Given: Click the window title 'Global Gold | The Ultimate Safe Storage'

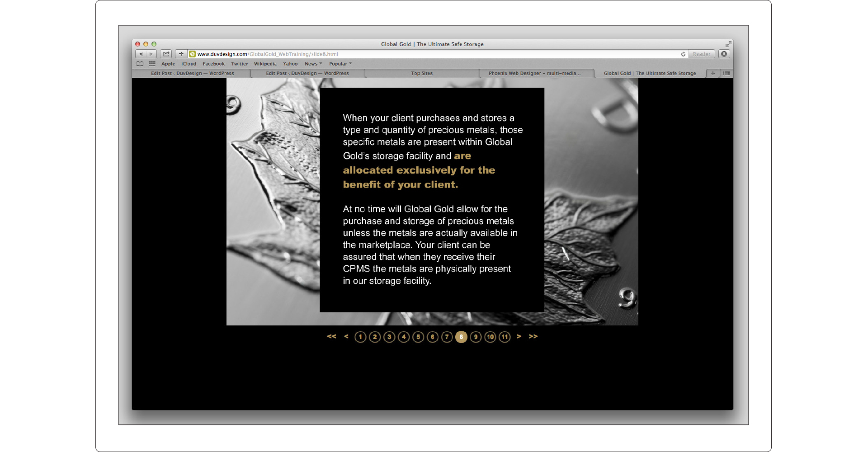Looking at the screenshot, I should click(432, 44).
